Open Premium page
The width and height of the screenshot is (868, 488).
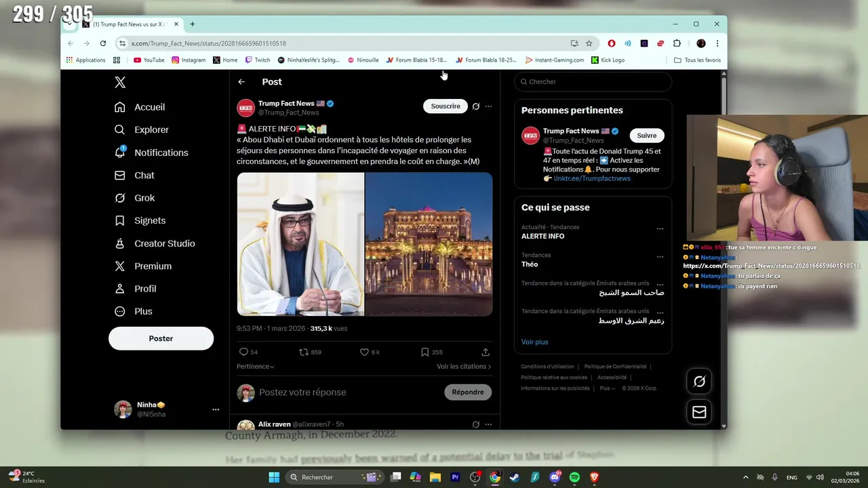tap(142, 266)
